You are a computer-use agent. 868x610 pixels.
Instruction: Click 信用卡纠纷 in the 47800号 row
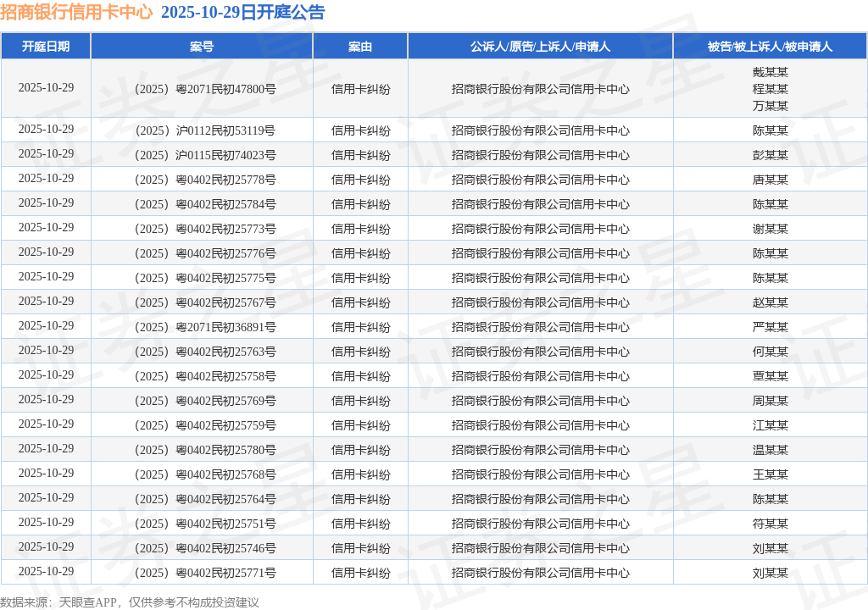(360, 89)
